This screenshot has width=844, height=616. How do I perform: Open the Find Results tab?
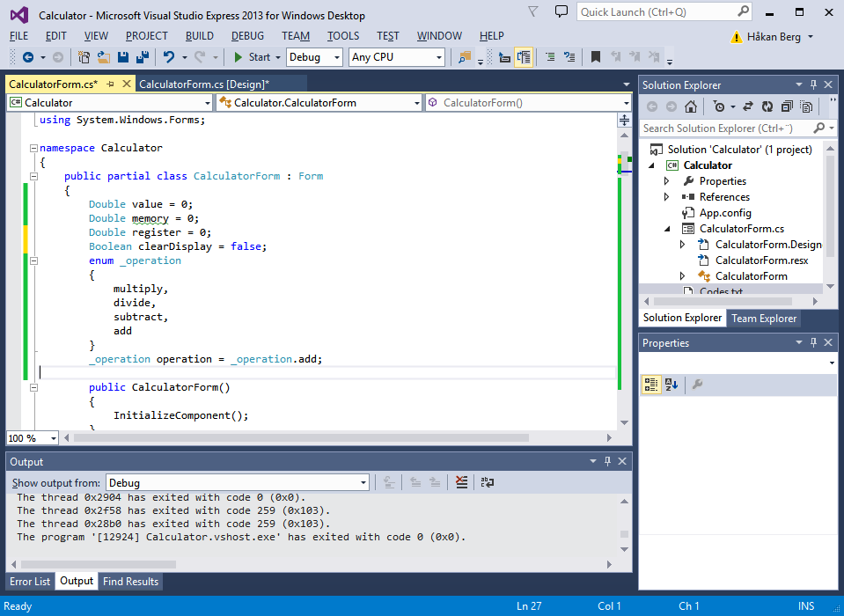[130, 581]
